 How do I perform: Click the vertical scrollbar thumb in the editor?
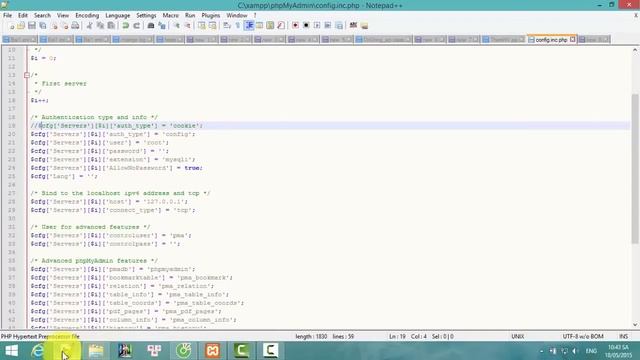635,168
